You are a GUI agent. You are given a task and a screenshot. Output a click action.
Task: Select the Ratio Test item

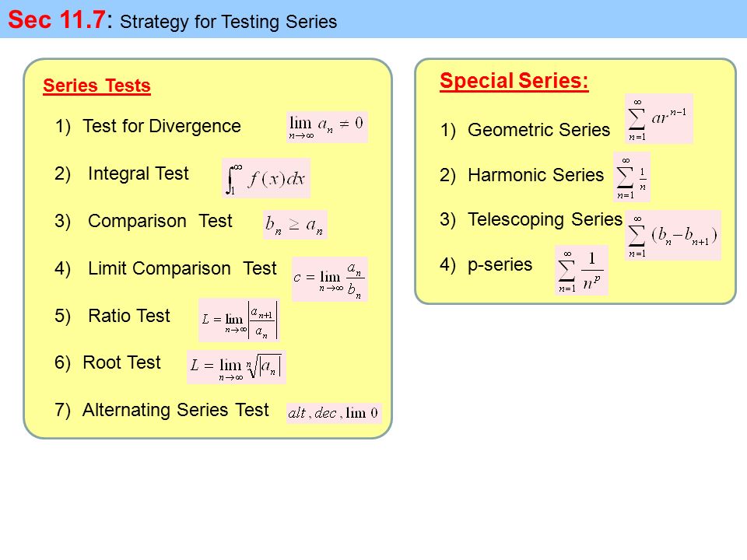[x=112, y=316]
